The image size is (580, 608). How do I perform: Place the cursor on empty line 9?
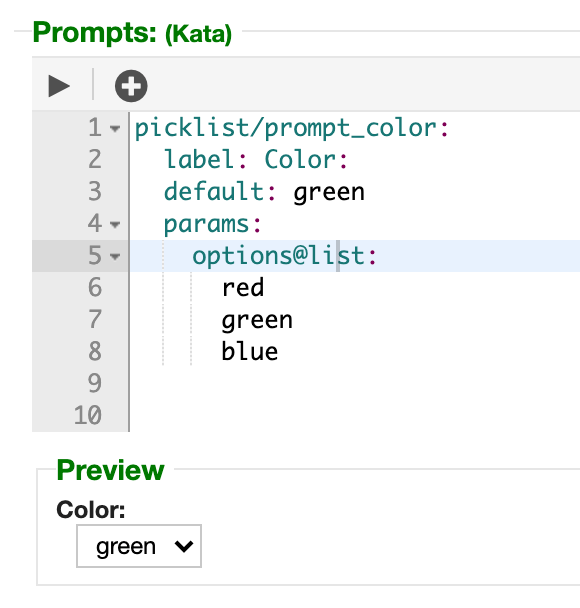click(x=355, y=383)
